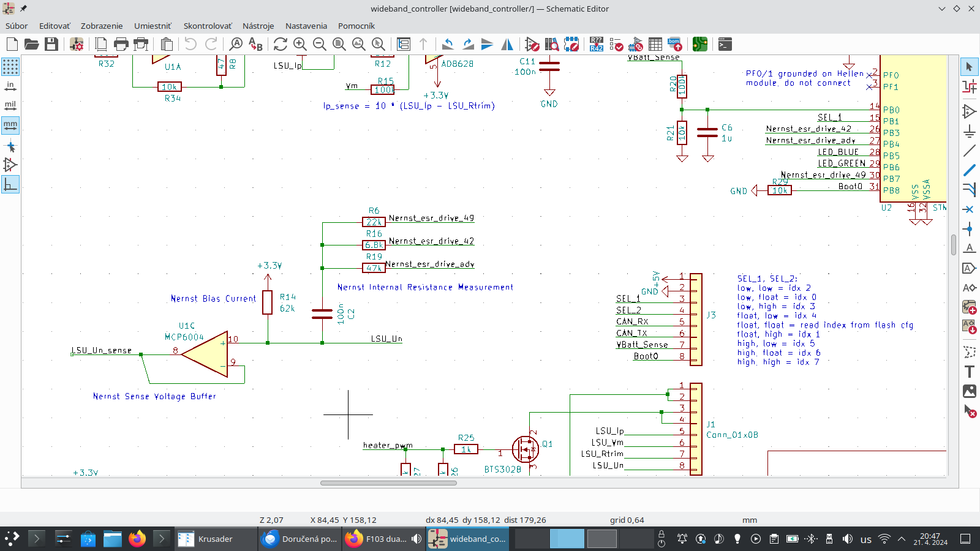Open the Pomocník menu
Image resolution: width=980 pixels, height=551 pixels.
[x=356, y=26]
